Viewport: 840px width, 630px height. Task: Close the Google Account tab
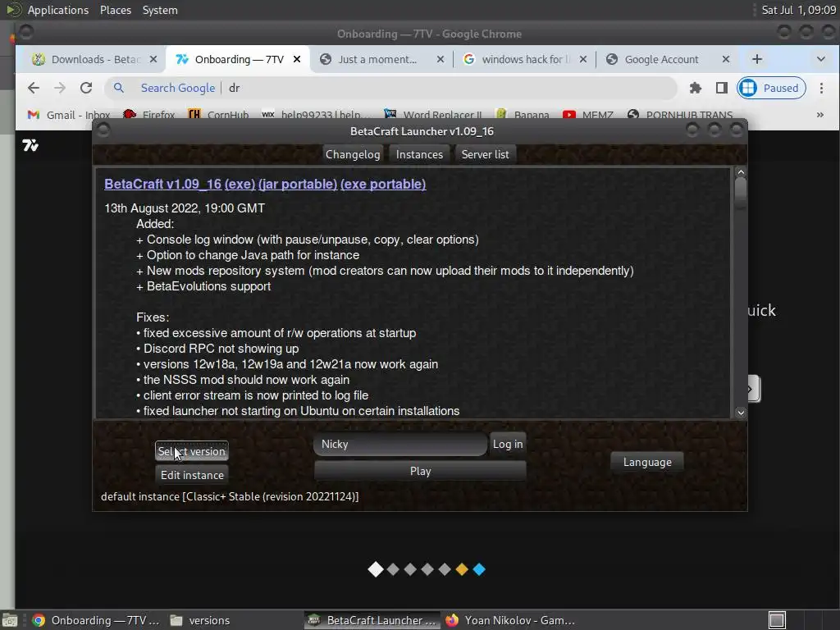726,59
